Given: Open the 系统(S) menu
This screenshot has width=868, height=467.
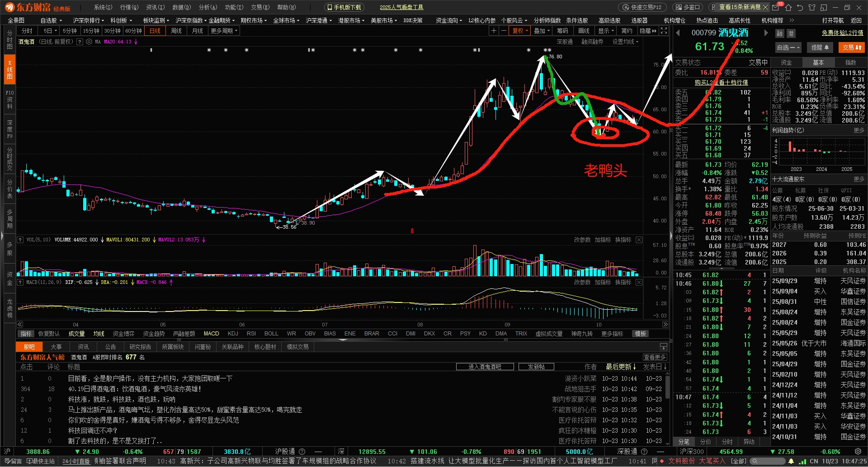Looking at the screenshot, I should pyautogui.click(x=103, y=7).
